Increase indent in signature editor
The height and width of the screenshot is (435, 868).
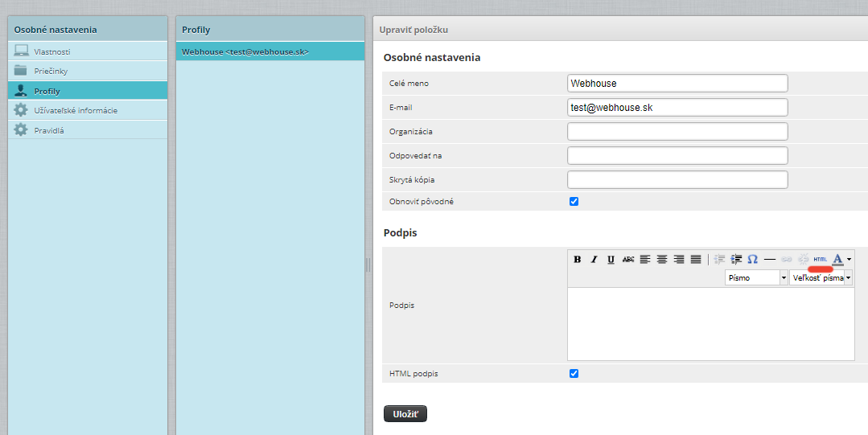tap(735, 259)
